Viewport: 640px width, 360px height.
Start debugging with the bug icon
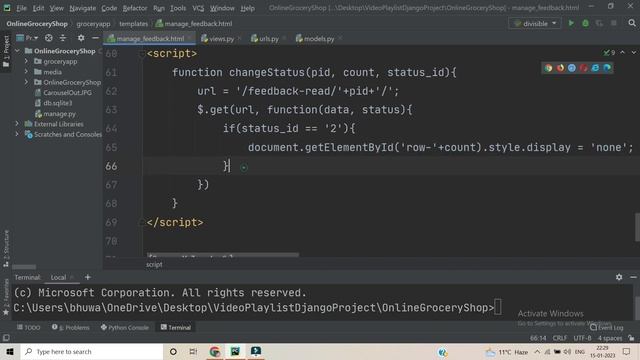coord(585,23)
